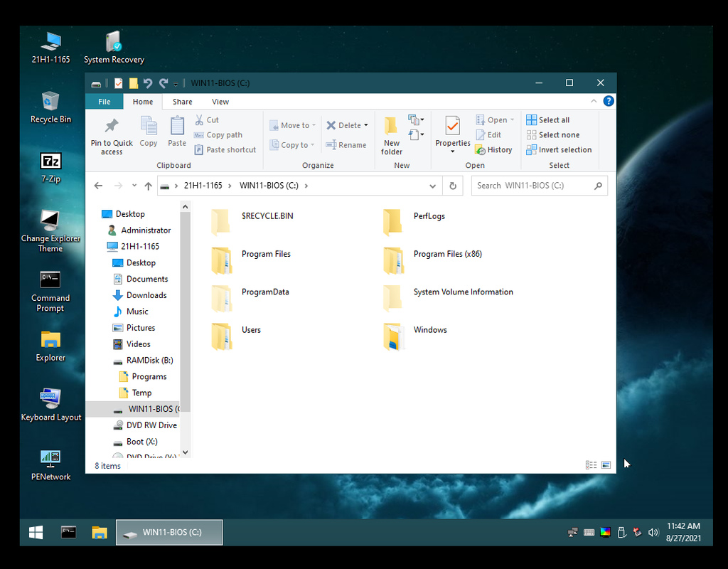Click WIN11-BIOS (C:) taskbar button
Viewport: 728px width, 569px height.
coord(169,532)
